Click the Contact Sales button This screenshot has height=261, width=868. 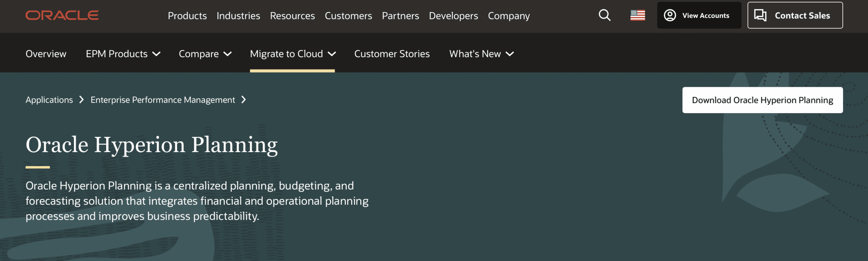tap(795, 15)
